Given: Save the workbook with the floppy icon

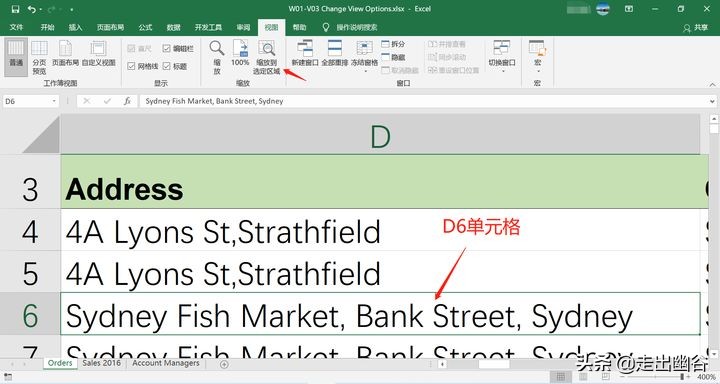Looking at the screenshot, I should [x=15, y=9].
